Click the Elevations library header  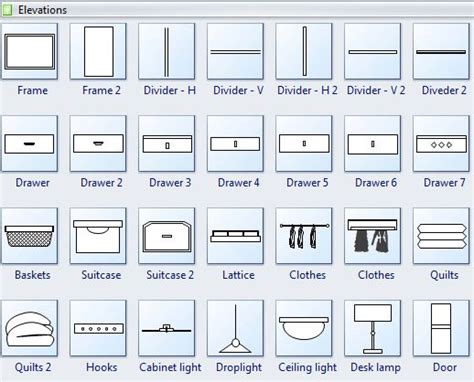[237, 10]
